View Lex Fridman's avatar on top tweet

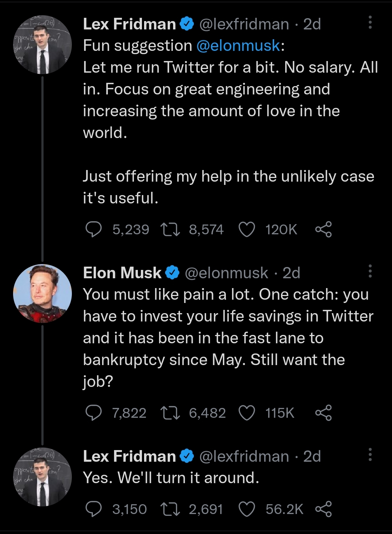point(42,45)
